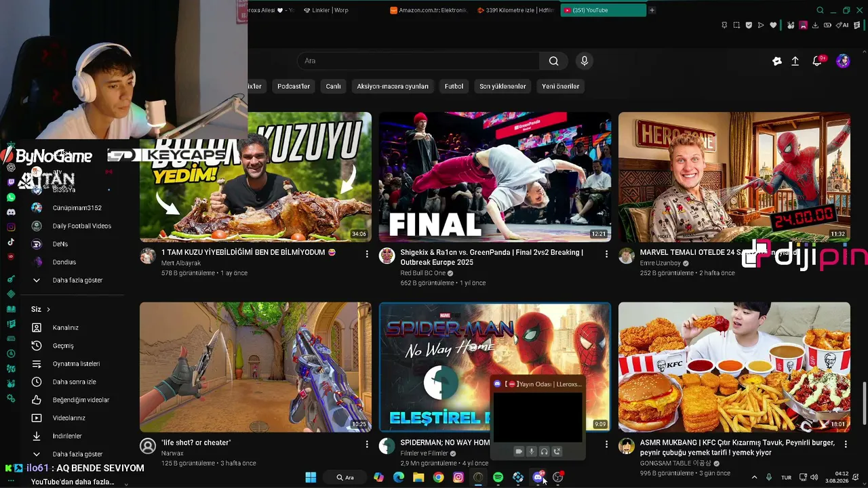Image resolution: width=868 pixels, height=488 pixels.
Task: Click the heart icon in browser toolbar
Action: [x=773, y=25]
